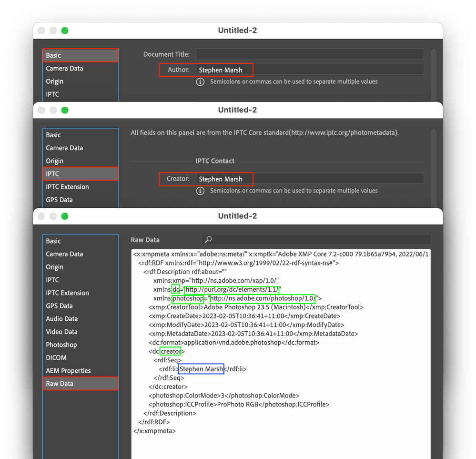Select Basic in bottom window sidebar
Image resolution: width=476 pixels, height=459 pixels.
(x=81, y=241)
